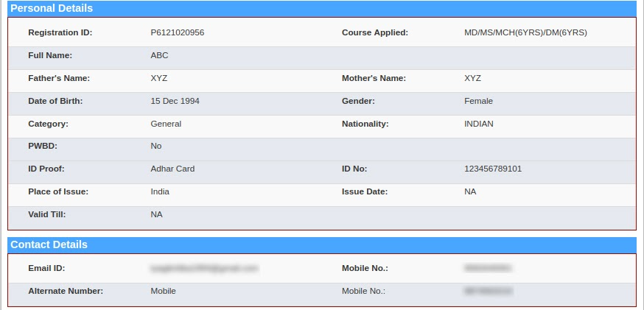Image resolution: width=644 pixels, height=310 pixels.
Task: Click the gender value Female
Action: point(478,101)
